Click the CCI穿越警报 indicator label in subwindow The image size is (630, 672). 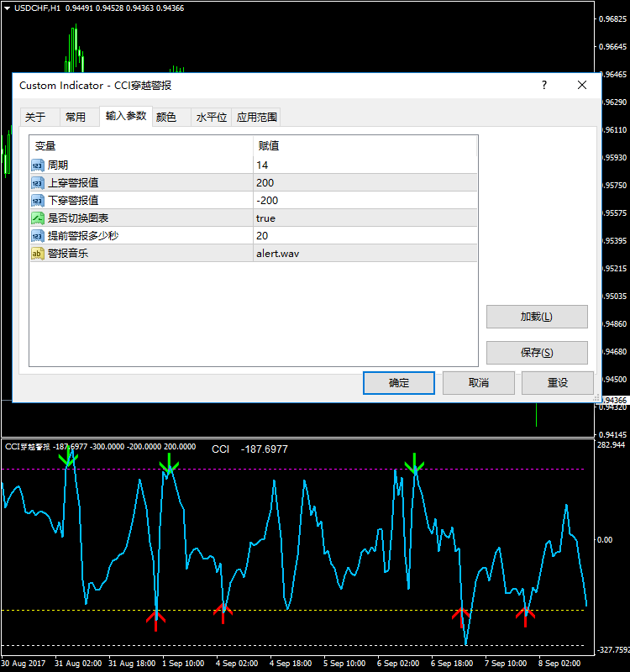(x=28, y=447)
